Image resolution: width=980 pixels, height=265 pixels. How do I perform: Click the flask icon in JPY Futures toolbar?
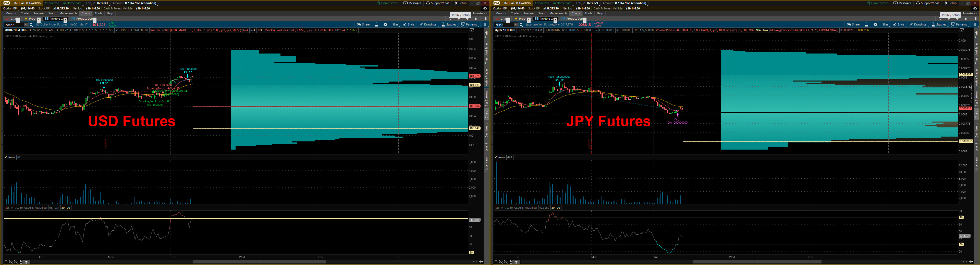click(x=866, y=25)
